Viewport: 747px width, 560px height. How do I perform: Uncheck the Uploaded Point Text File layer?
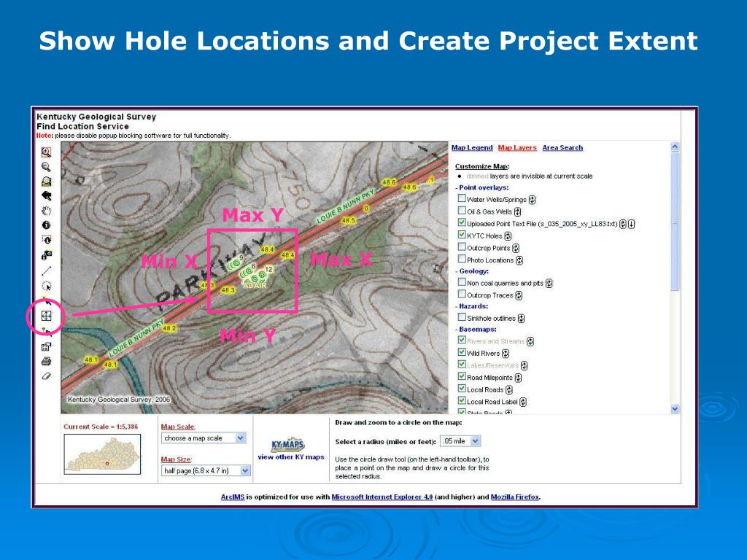462,222
